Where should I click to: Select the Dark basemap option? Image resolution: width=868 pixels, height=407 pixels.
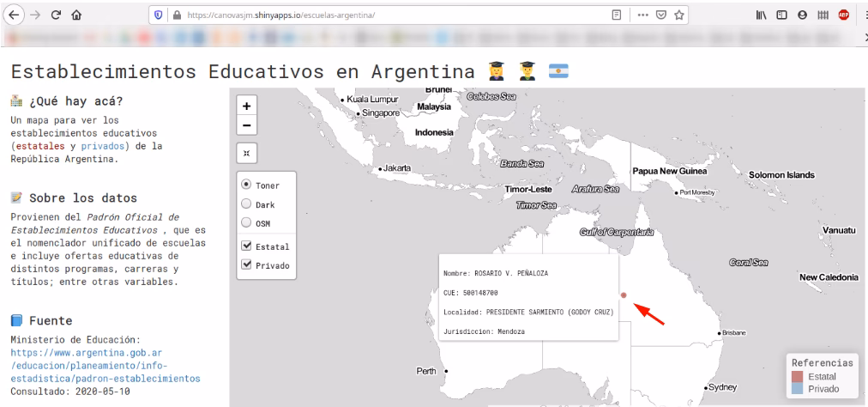247,203
